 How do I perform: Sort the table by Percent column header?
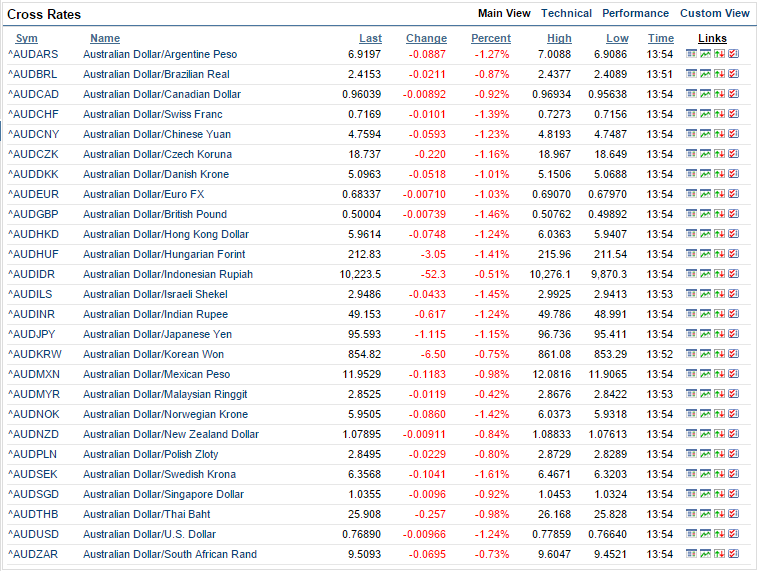pos(490,39)
